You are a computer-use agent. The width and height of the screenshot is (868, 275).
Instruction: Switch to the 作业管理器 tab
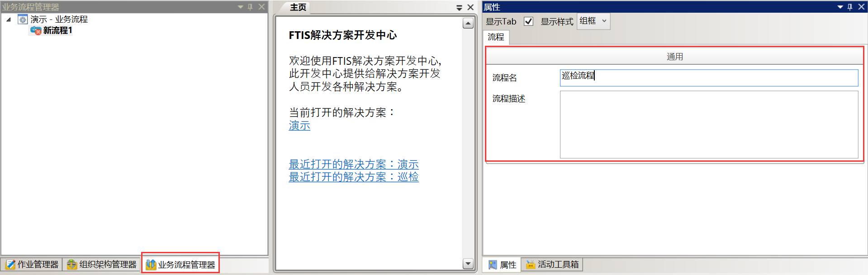[32, 264]
